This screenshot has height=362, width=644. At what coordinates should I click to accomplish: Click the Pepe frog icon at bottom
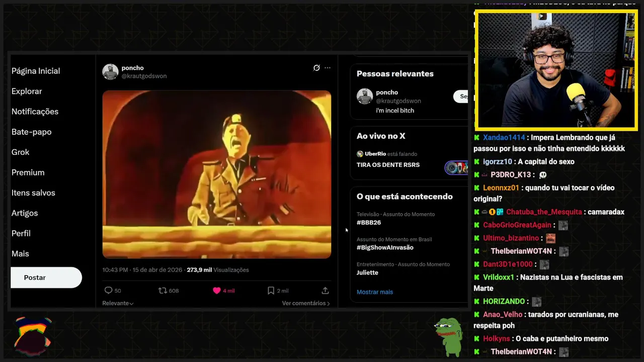[449, 336]
